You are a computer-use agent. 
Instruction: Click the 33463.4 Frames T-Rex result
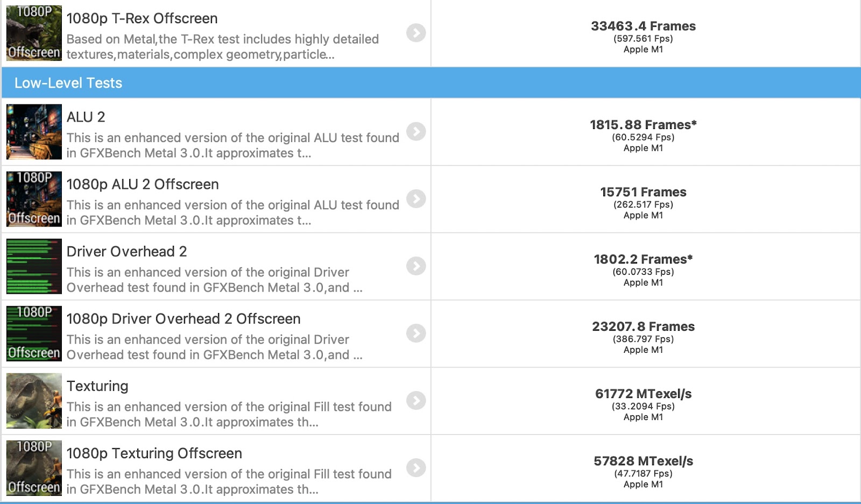point(643,26)
